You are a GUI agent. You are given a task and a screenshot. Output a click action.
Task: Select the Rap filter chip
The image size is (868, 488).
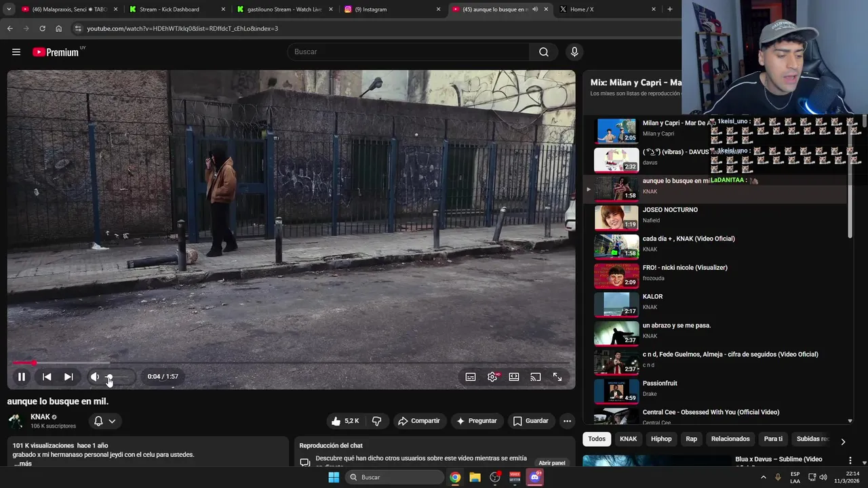tap(691, 439)
